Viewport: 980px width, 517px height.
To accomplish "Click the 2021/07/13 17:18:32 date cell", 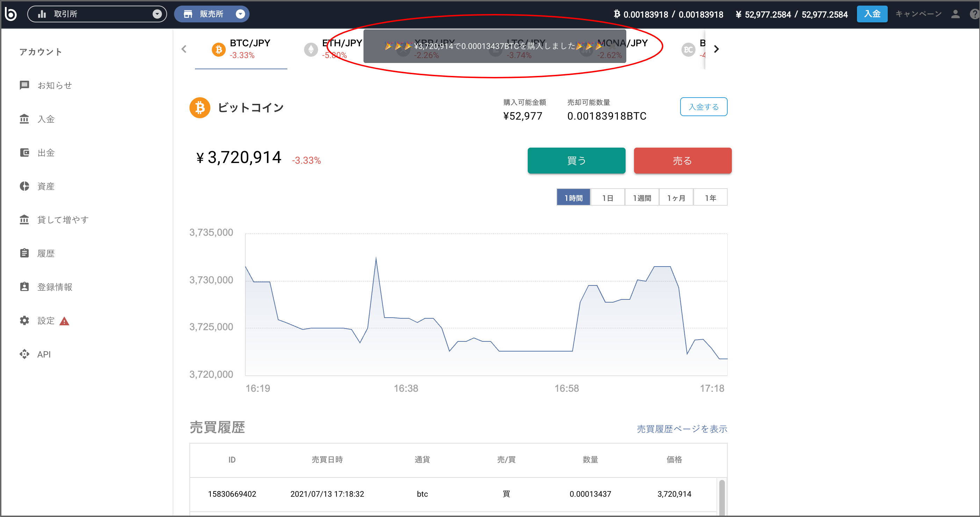I will point(327,494).
